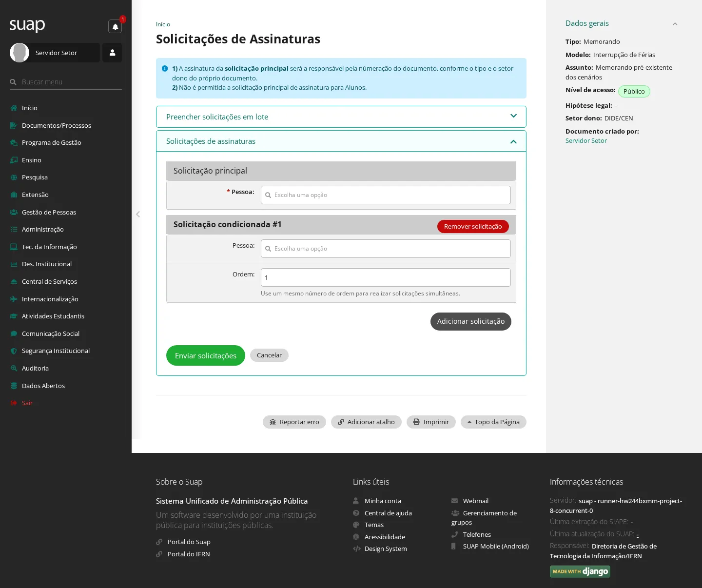Open Pessoa dropdown in Solicitação condicionada #1
Screen dimensions: 702x588
(386, 249)
